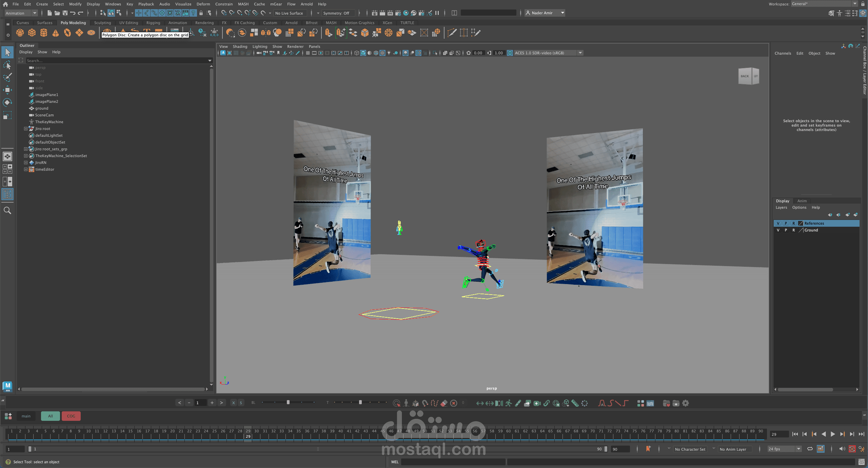
Task: Select the Rotate tool in toolbox
Action: pyautogui.click(x=7, y=102)
